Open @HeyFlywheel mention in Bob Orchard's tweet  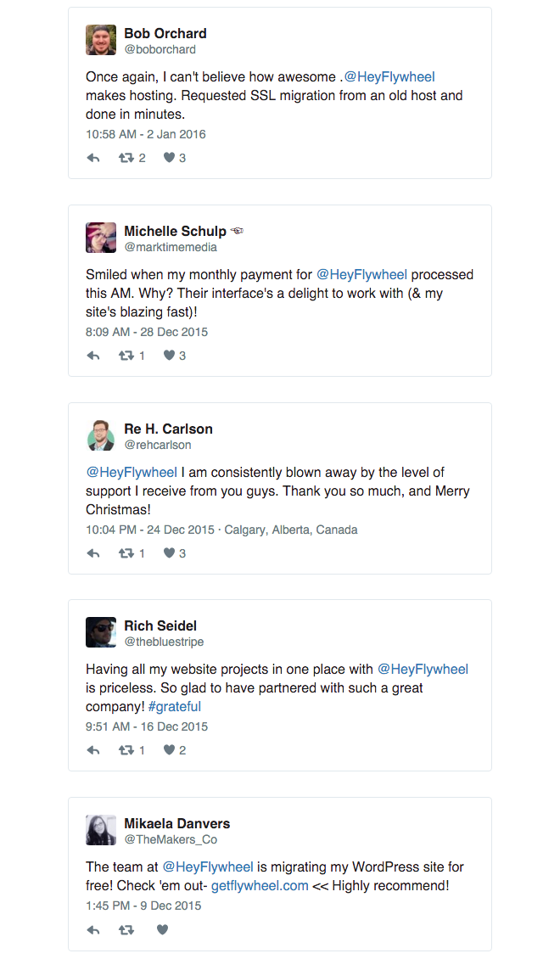click(389, 77)
